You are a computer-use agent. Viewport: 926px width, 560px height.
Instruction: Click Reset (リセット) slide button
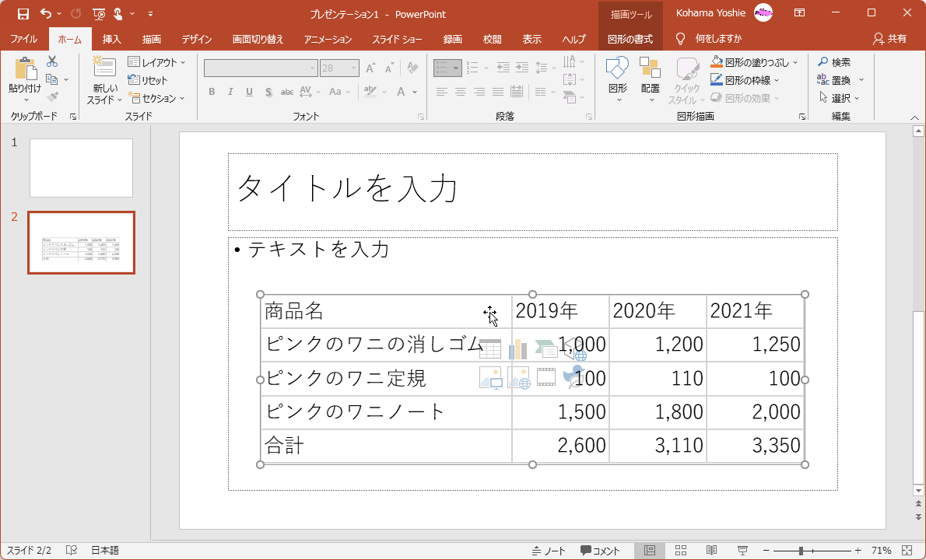pos(148,79)
